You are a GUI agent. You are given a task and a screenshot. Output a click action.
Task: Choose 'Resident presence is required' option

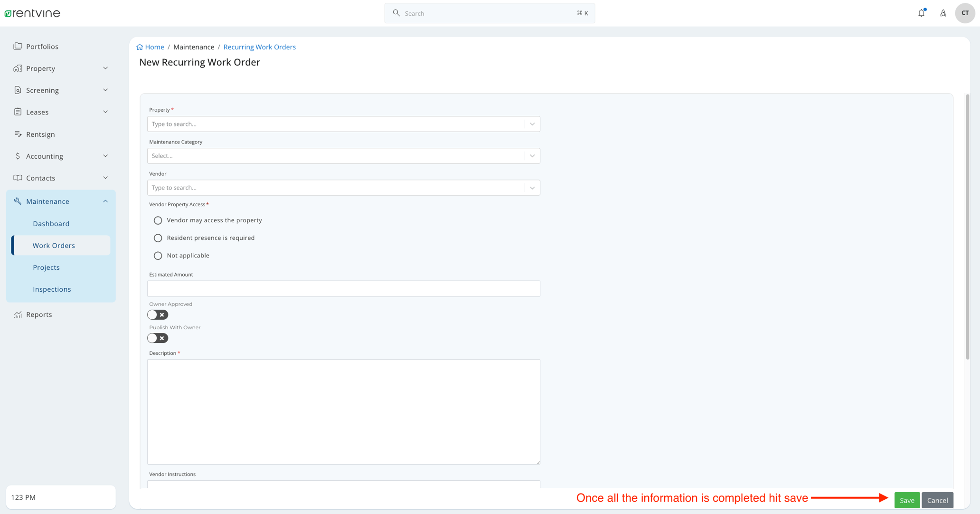pyautogui.click(x=158, y=238)
